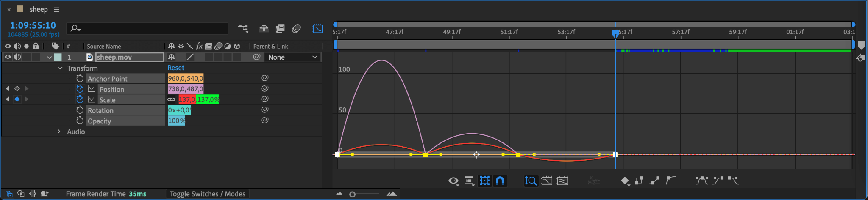The image size is (868, 200).
Task: Mute audio of sheep.mov layer
Action: click(17, 57)
